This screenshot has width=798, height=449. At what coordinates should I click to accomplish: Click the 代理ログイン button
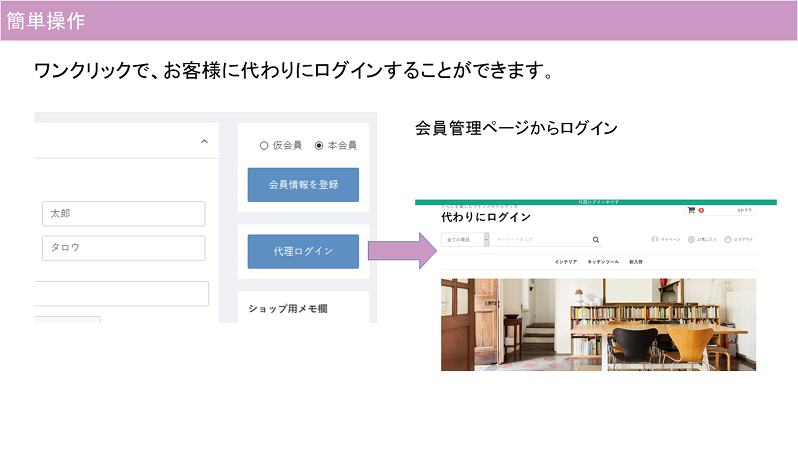303,251
